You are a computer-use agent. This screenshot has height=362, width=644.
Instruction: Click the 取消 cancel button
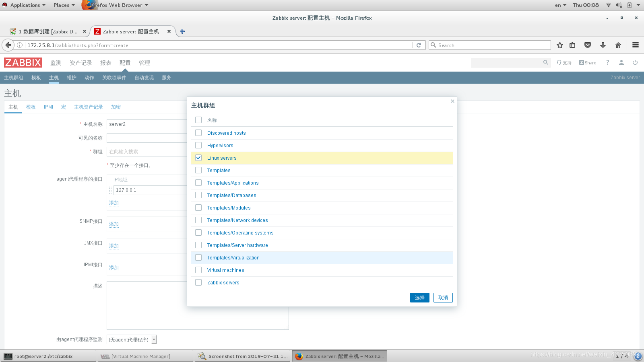[x=443, y=298]
